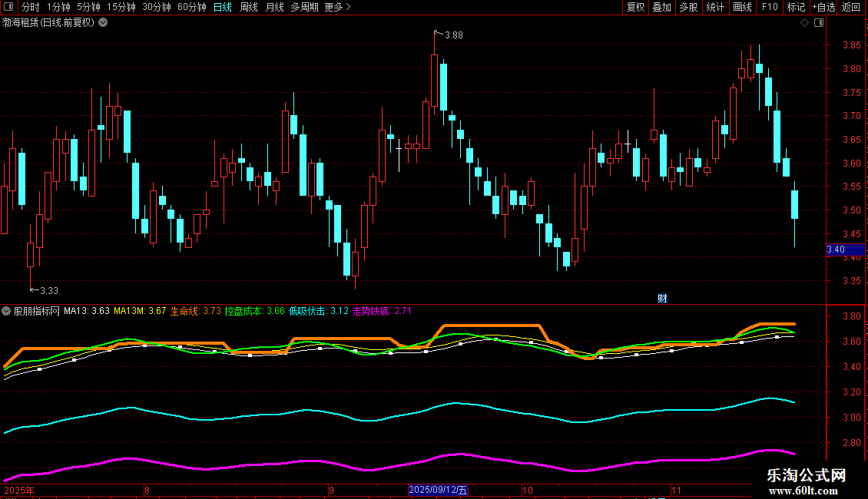Open the 画线 drawing tools
Screen dimensions: 868x499
[x=742, y=7]
